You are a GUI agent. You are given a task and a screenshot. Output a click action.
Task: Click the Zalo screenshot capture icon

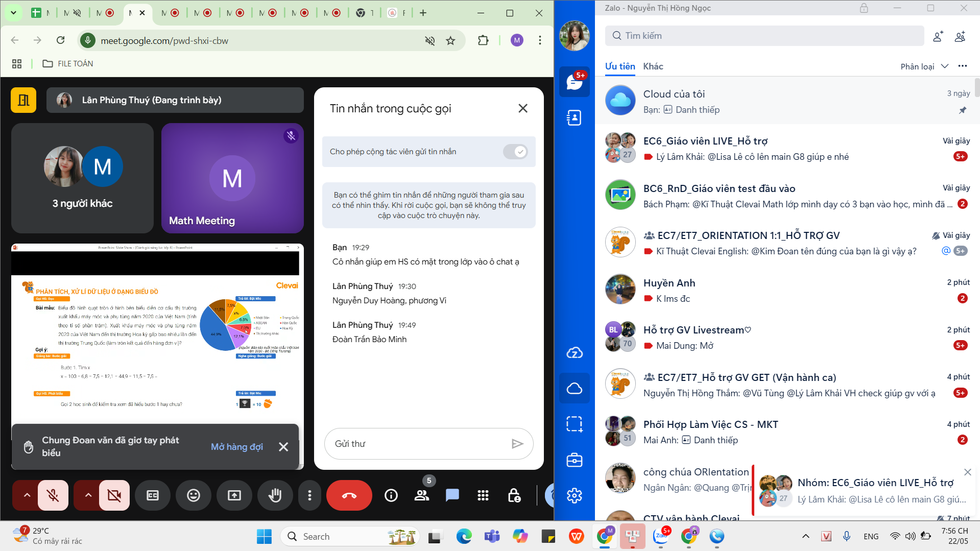point(575,424)
